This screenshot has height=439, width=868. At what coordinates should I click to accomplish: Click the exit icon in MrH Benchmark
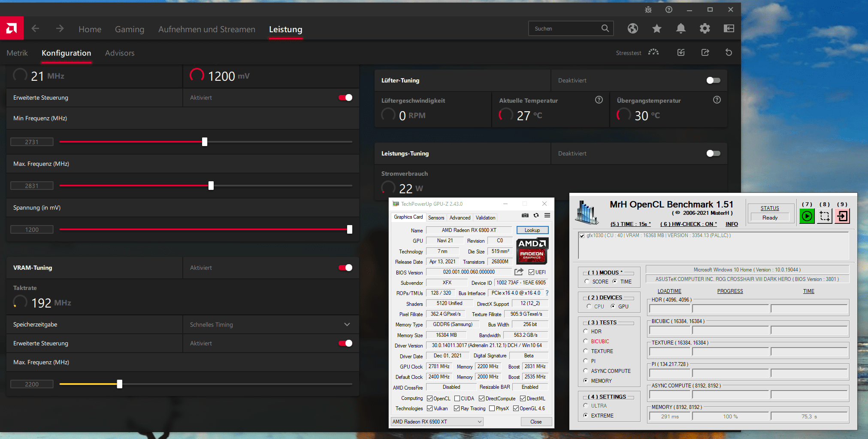tap(842, 216)
